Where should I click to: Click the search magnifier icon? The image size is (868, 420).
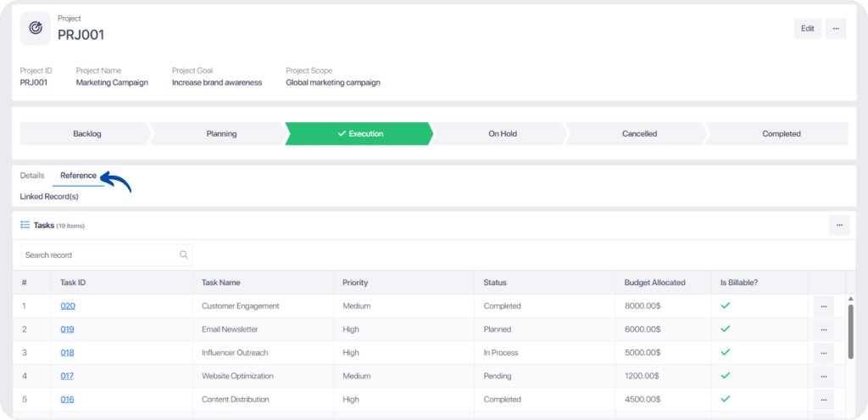click(x=183, y=255)
